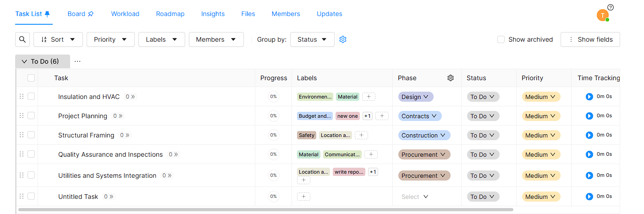Viewport: 644px width, 214px height.
Task: Select the Quality Assurance and Inspections checkbox
Action: 31,154
